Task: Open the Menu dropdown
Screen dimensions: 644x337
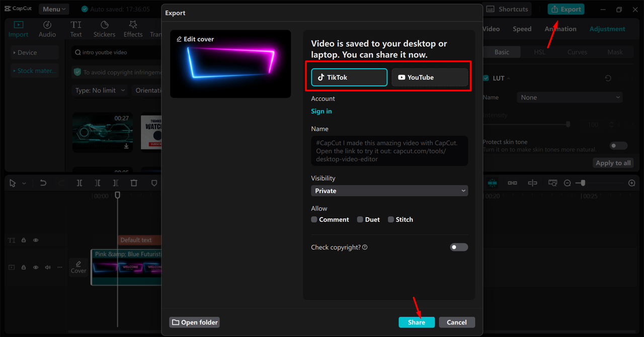Action: point(54,9)
